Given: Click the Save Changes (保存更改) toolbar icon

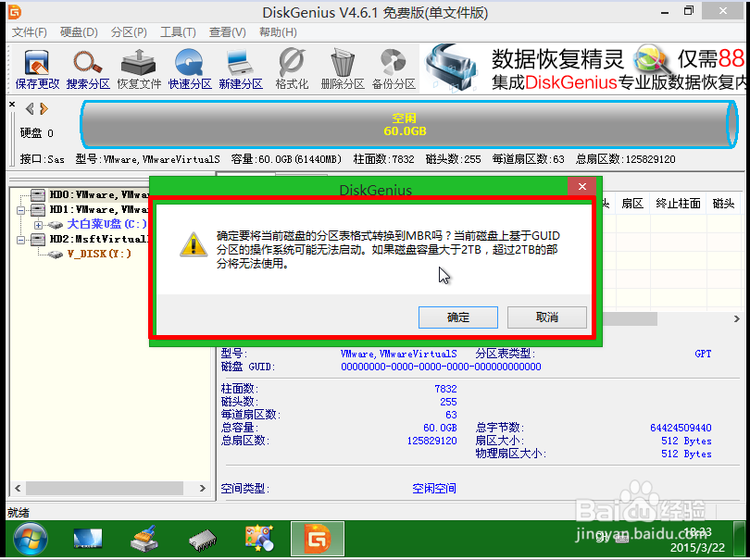Looking at the screenshot, I should point(37,69).
